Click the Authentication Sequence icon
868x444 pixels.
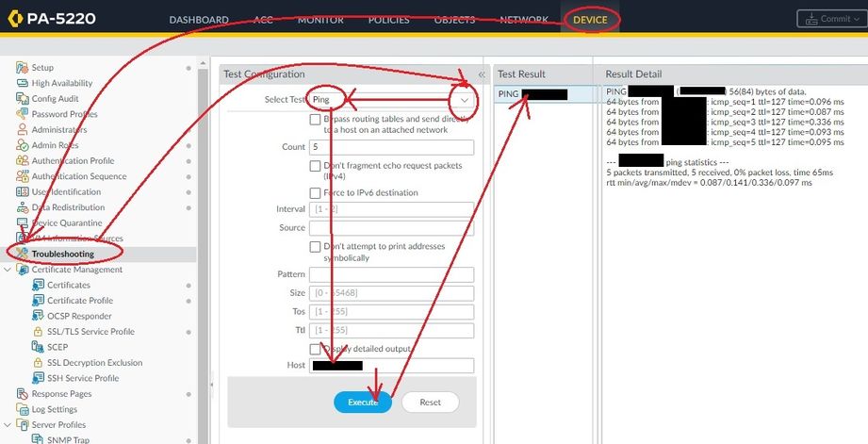[x=22, y=176]
